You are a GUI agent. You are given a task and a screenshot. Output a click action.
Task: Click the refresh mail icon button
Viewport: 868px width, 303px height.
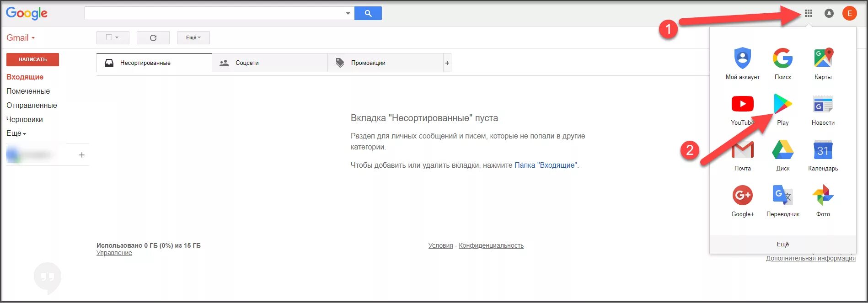153,37
